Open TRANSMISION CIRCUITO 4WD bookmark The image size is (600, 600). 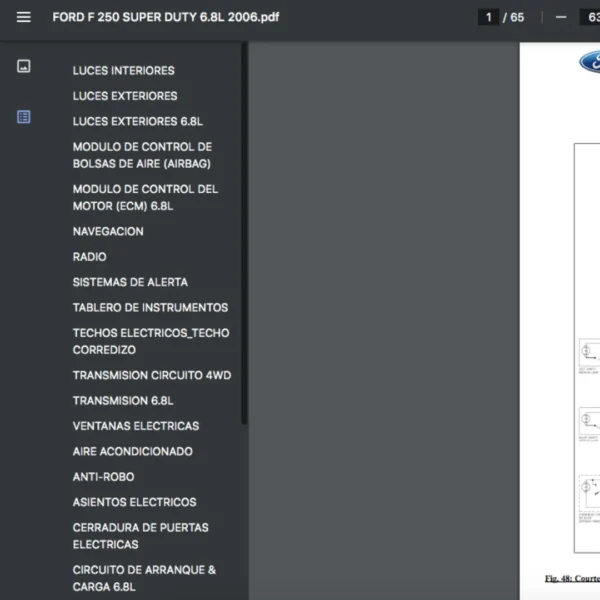(152, 375)
